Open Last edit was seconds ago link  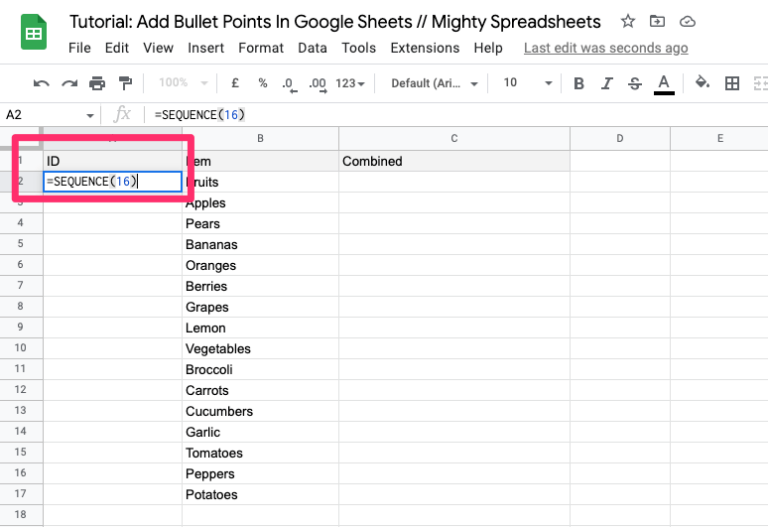pos(606,48)
